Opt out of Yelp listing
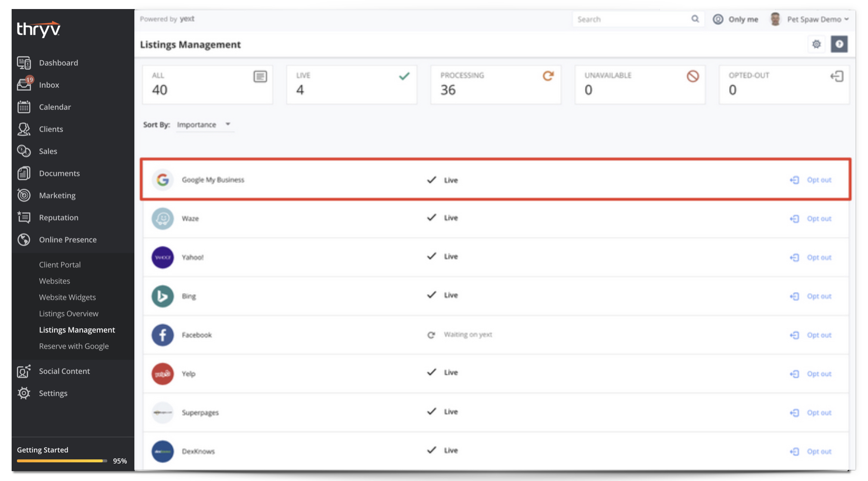 click(x=811, y=373)
